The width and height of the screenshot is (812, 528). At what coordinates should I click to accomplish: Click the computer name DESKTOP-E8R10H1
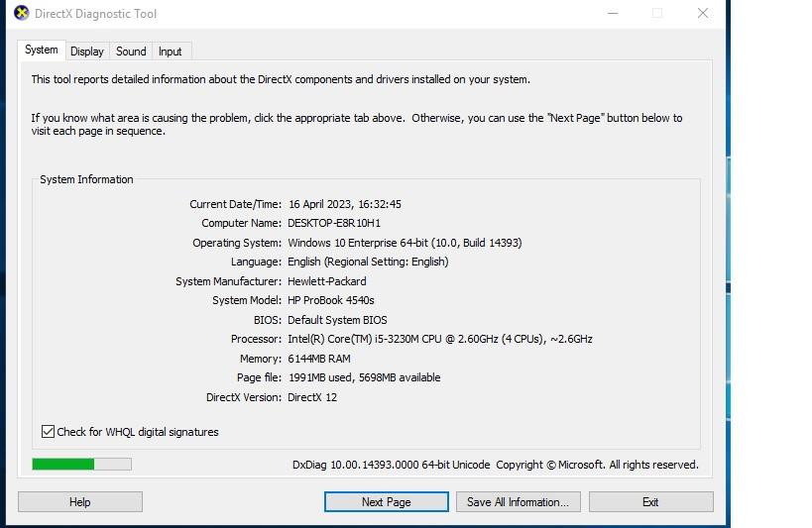(334, 223)
